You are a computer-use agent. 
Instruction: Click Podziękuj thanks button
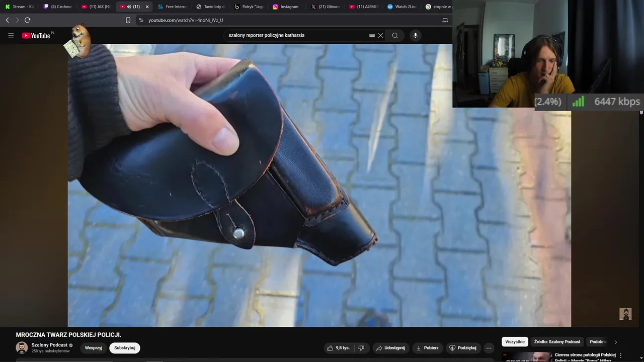(463, 348)
